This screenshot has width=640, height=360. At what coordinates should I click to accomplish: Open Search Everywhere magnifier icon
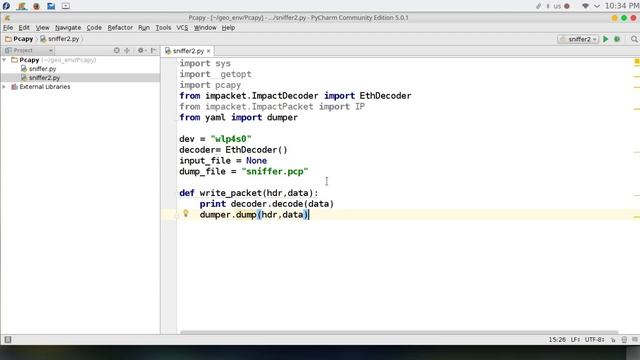click(634, 39)
